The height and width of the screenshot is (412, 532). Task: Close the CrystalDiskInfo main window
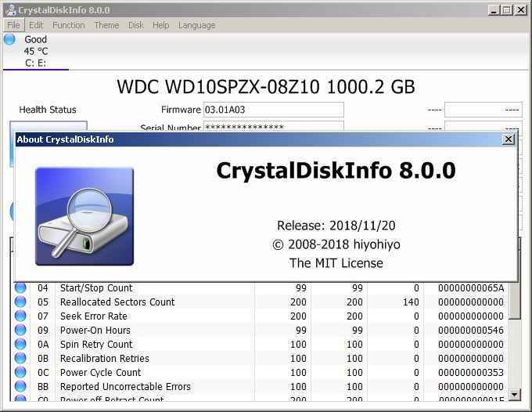[521, 10]
